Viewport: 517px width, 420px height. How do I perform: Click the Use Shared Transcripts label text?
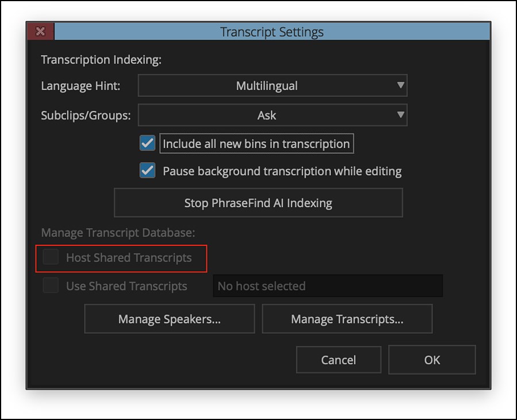[x=126, y=286]
